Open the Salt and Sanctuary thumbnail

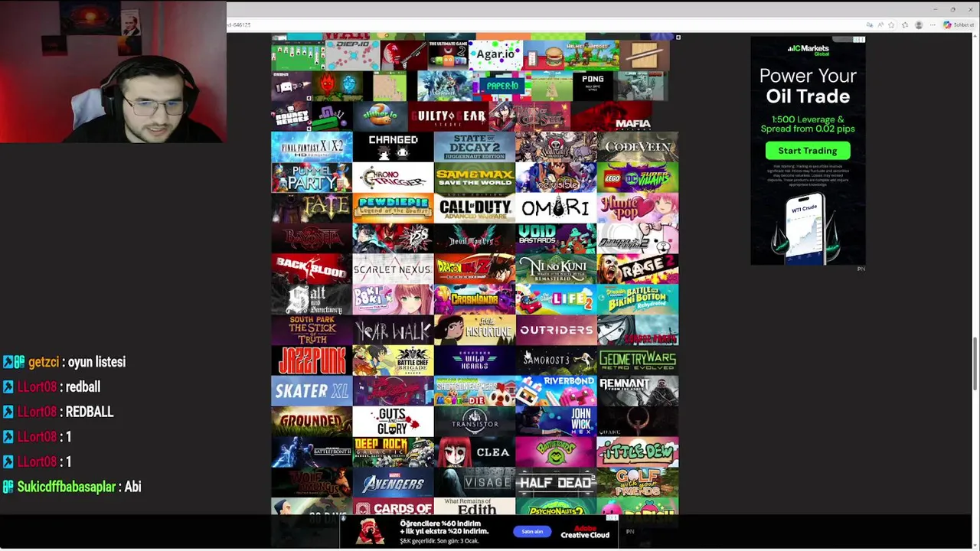pos(312,299)
